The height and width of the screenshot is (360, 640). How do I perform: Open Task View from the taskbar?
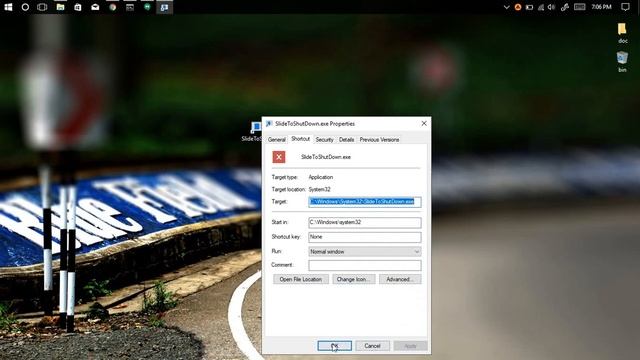click(x=42, y=7)
